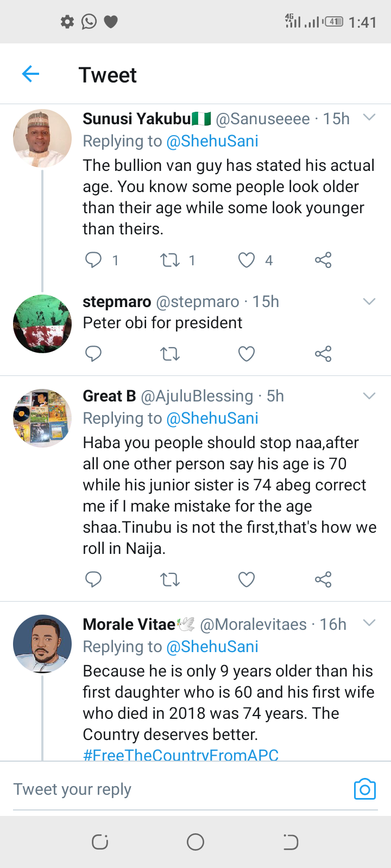Share Sunusi Yakubu's tweet
The height and width of the screenshot is (868, 391).
tap(323, 260)
